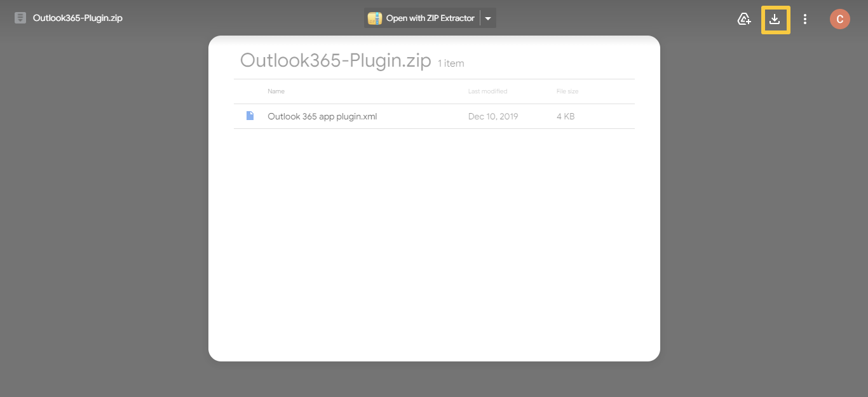Image resolution: width=868 pixels, height=397 pixels.
Task: Click the Outlook365-Plugin.zip title in top bar
Action: (x=78, y=18)
